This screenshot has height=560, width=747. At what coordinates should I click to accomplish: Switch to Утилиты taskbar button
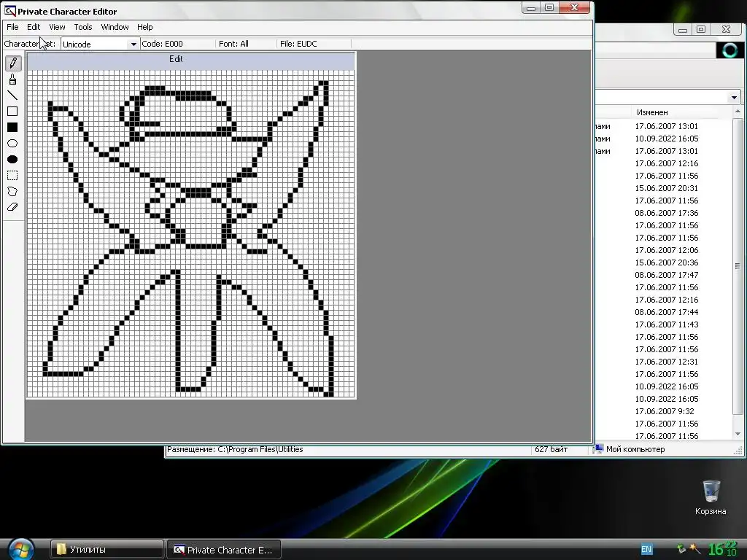[107, 550]
